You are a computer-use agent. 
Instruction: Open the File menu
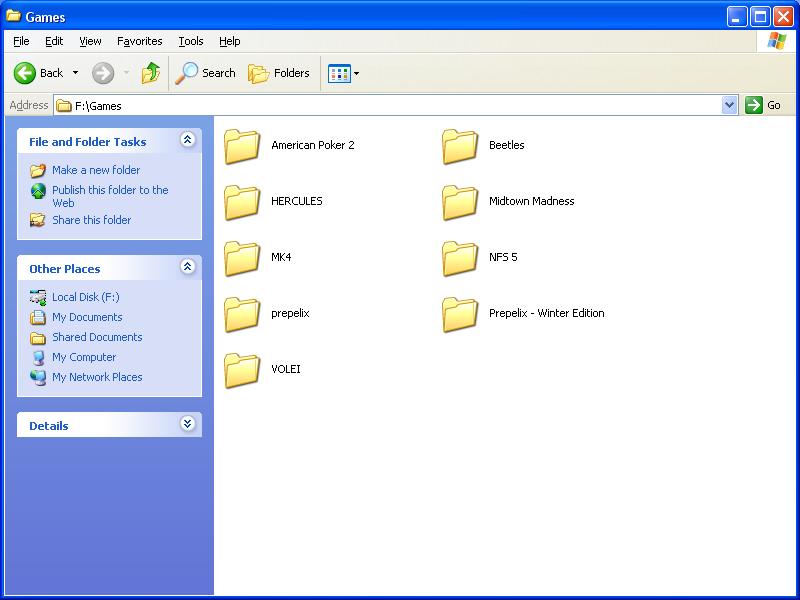tap(21, 41)
